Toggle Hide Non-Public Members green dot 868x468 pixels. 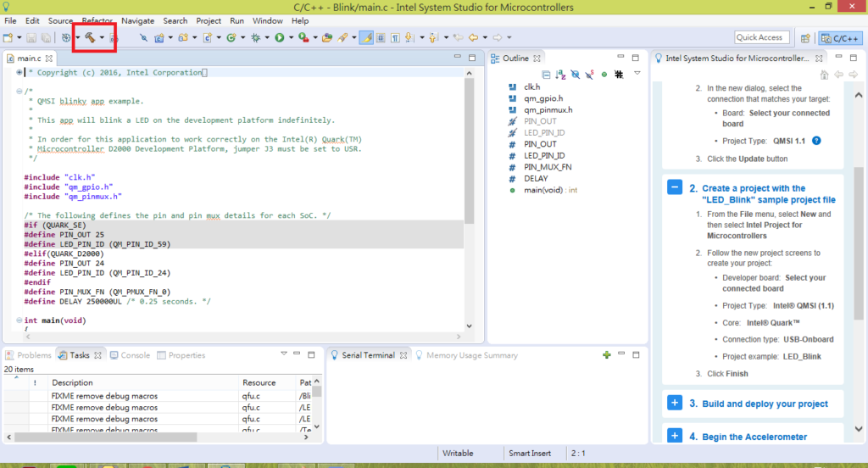604,75
